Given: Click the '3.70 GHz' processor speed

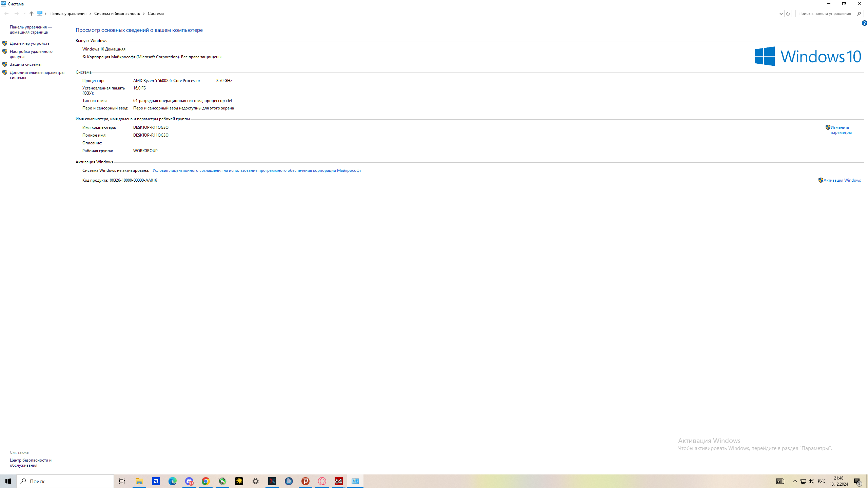Looking at the screenshot, I should pos(224,81).
